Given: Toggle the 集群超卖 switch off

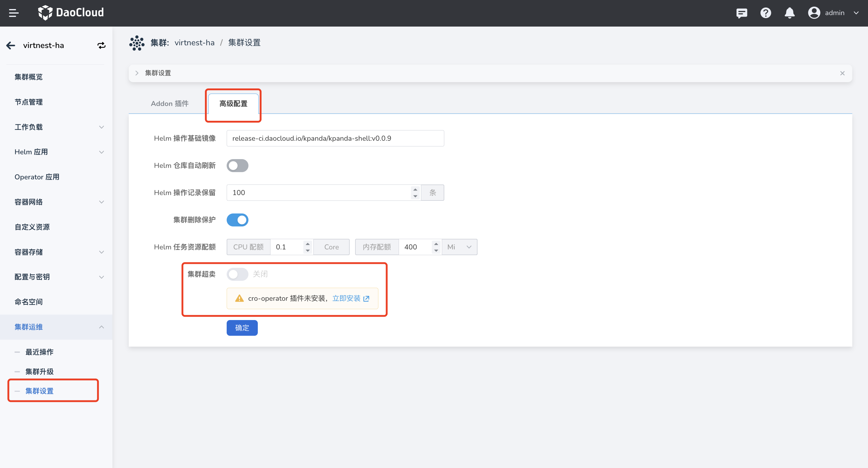Looking at the screenshot, I should tap(237, 274).
